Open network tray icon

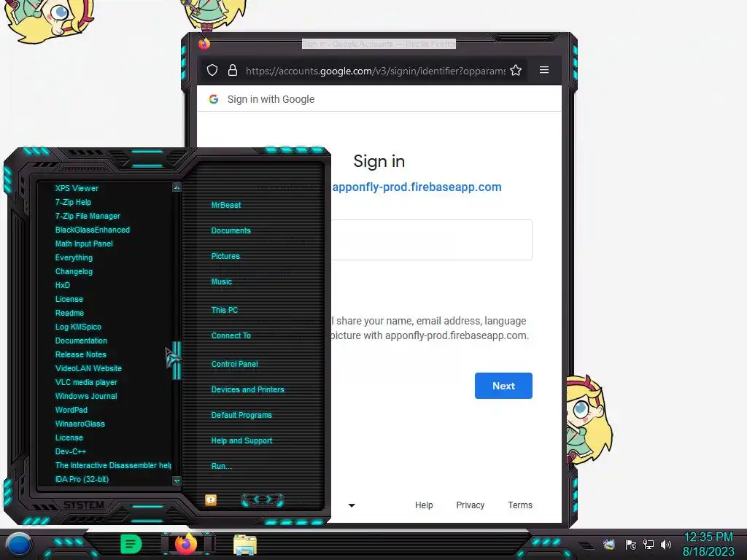(x=649, y=544)
